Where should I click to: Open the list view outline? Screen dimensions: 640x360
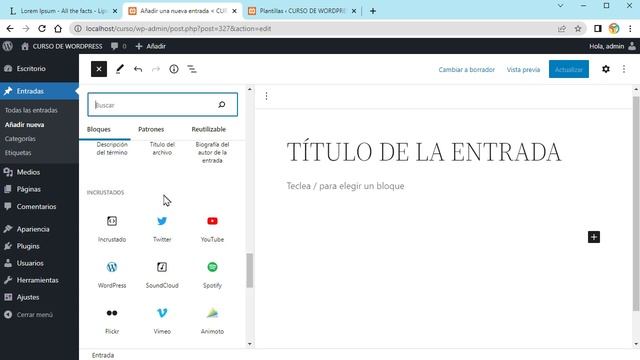(192, 69)
